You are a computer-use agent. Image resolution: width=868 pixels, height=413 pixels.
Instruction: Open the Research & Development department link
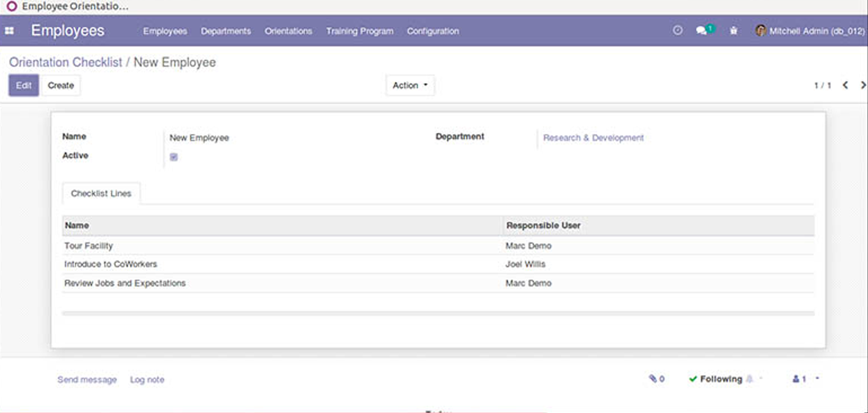click(593, 138)
